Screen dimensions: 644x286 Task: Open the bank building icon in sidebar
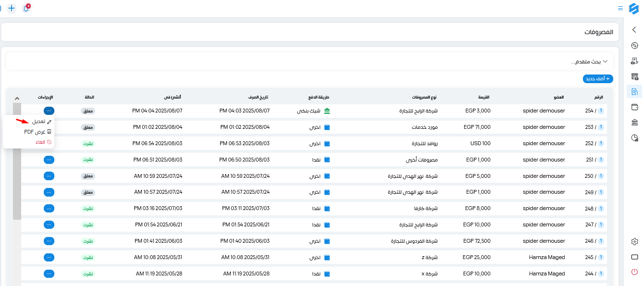click(634, 123)
